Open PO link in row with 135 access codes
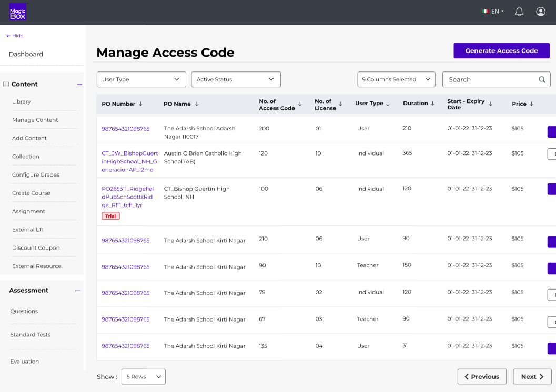Viewport: 556px width, 392px height. pyautogui.click(x=126, y=346)
